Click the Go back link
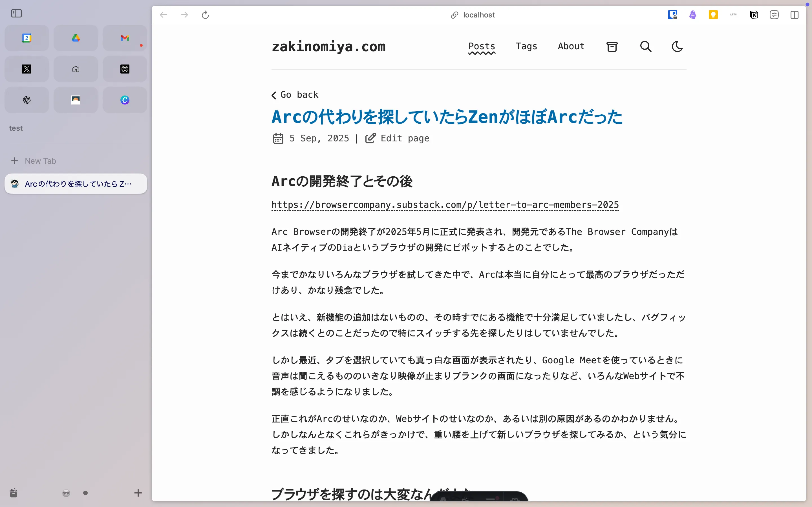The width and height of the screenshot is (812, 507). [295, 95]
